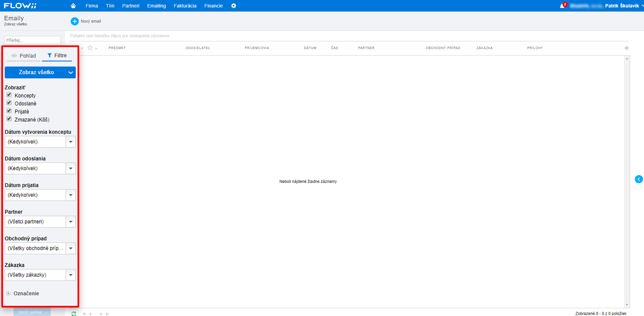Sort by PRÍLOHY column header
The height and width of the screenshot is (316, 644).
click(x=535, y=48)
